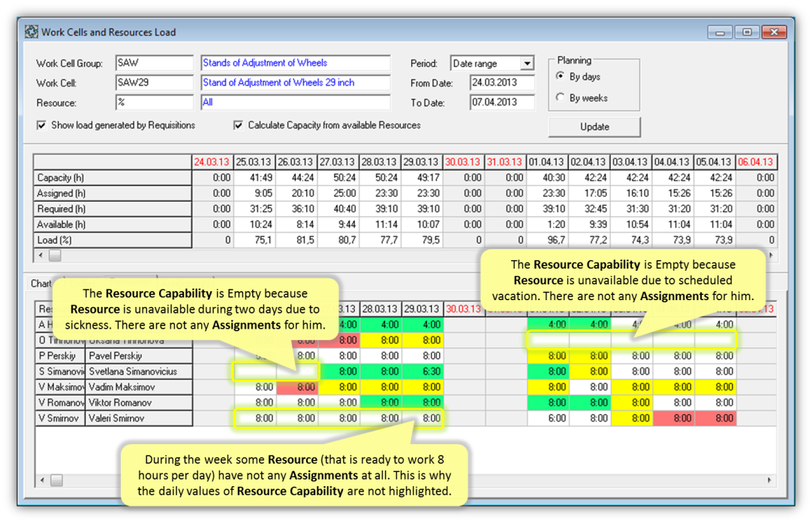Click the Required cell showing 40:40
Image resolution: width=812 pixels, height=523 pixels.
pyautogui.click(x=338, y=209)
